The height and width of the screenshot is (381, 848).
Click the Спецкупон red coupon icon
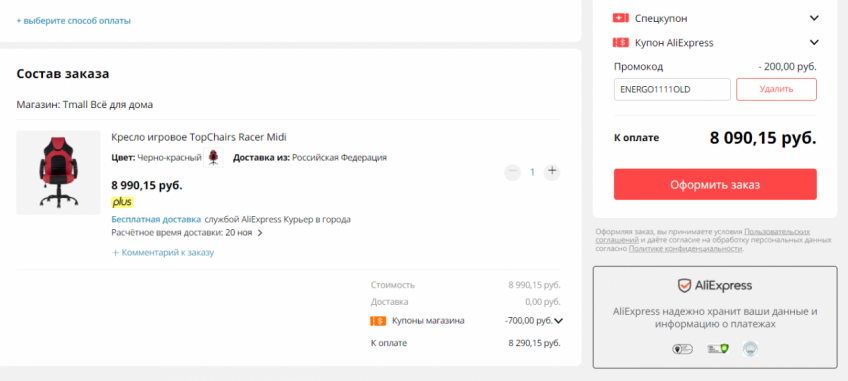point(620,18)
